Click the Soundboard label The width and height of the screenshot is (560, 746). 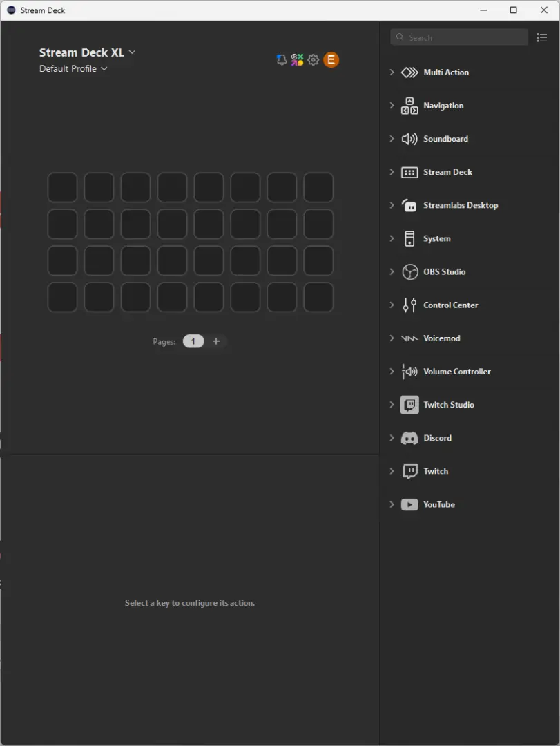pyautogui.click(x=446, y=139)
